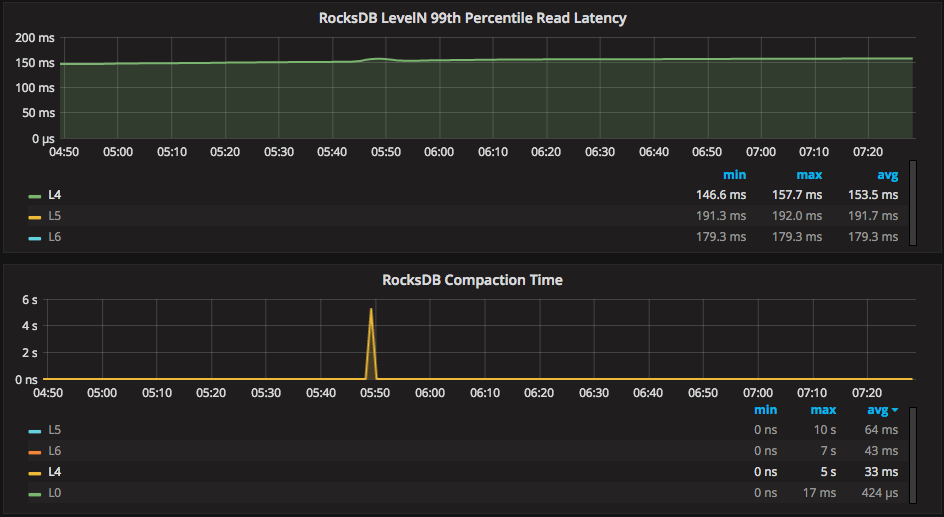Toggle L5 series label in Read Latency legend
Screen dimensions: 944x517
click(55, 216)
